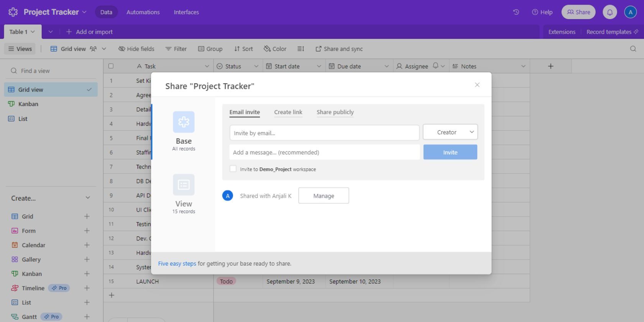The height and width of the screenshot is (322, 644).
Task: Toggle the select-all rows checkbox
Action: tap(111, 66)
